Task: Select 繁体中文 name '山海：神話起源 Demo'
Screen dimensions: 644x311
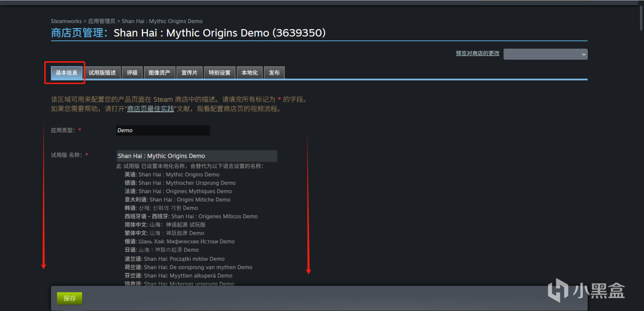Action: coord(177,233)
